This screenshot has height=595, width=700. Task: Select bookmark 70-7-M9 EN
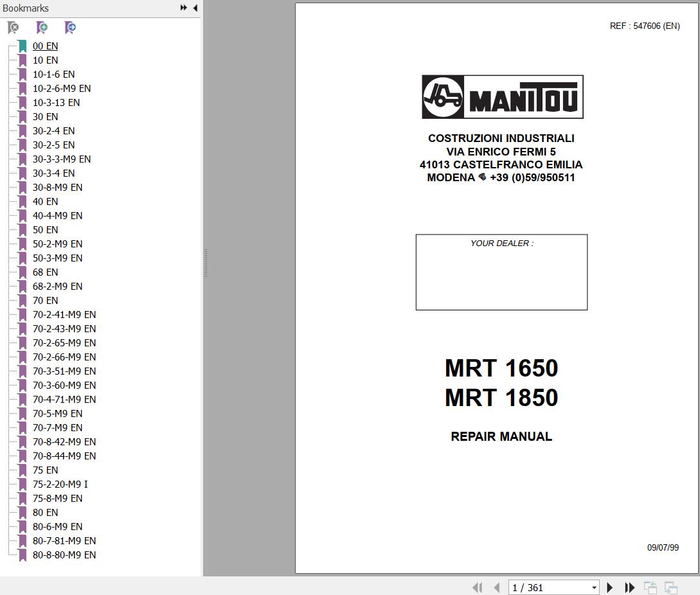tap(58, 427)
